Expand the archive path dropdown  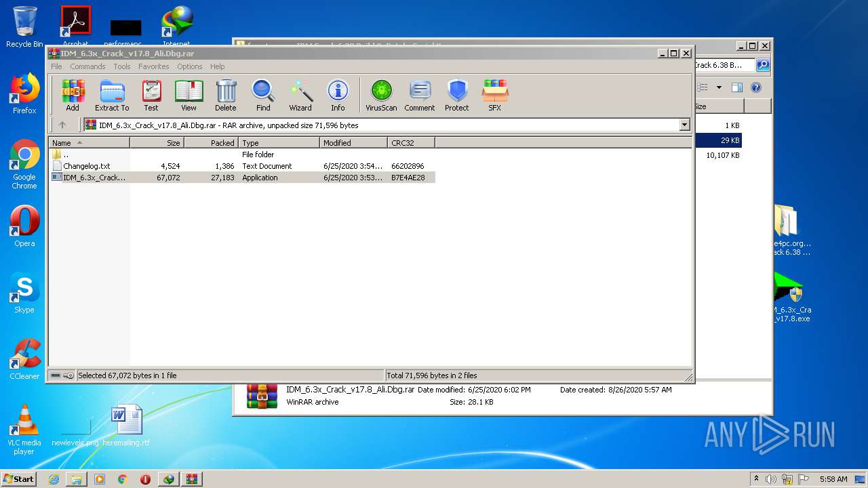pos(684,125)
